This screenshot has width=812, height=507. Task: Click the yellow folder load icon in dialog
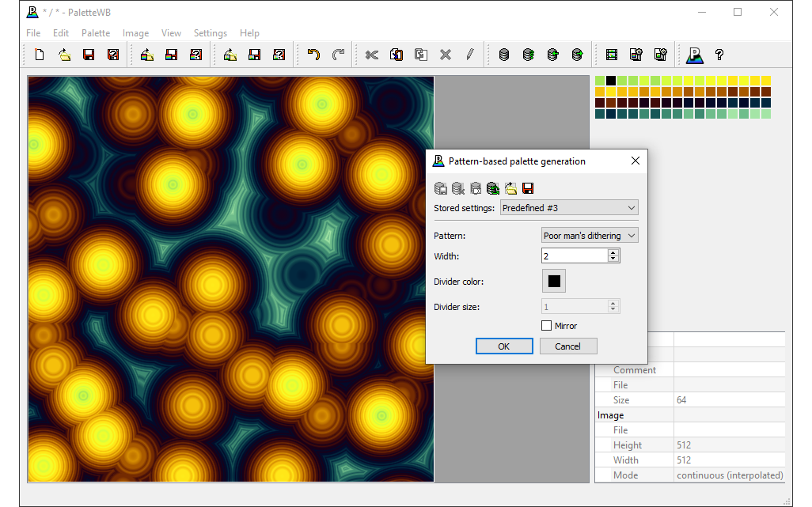[510, 188]
